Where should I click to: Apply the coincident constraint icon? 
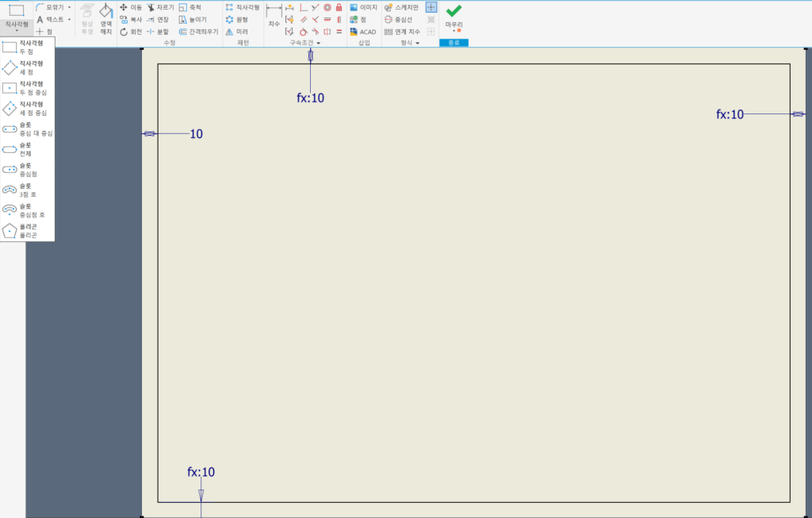click(x=304, y=7)
